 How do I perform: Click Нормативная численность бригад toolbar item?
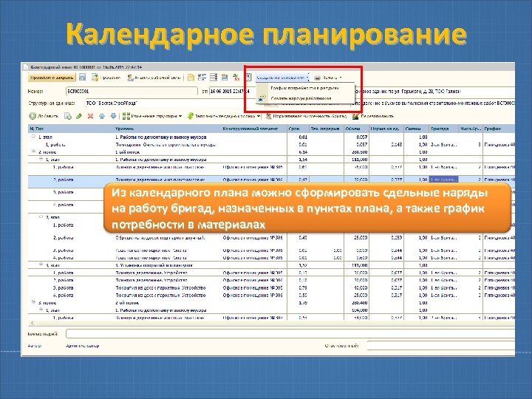click(306, 116)
